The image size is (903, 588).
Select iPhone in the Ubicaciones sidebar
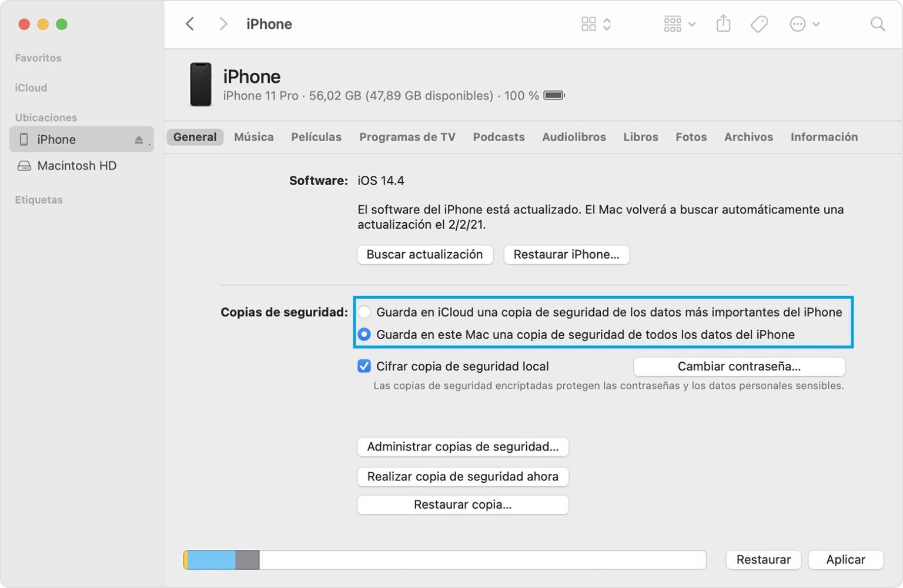point(81,139)
